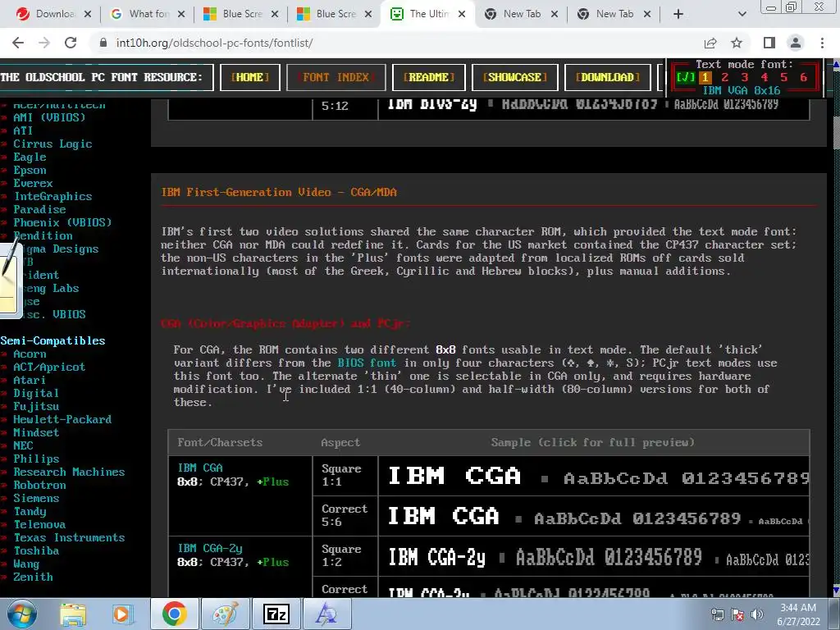Open Eagle in the sidebar
The height and width of the screenshot is (630, 840).
[x=30, y=157]
